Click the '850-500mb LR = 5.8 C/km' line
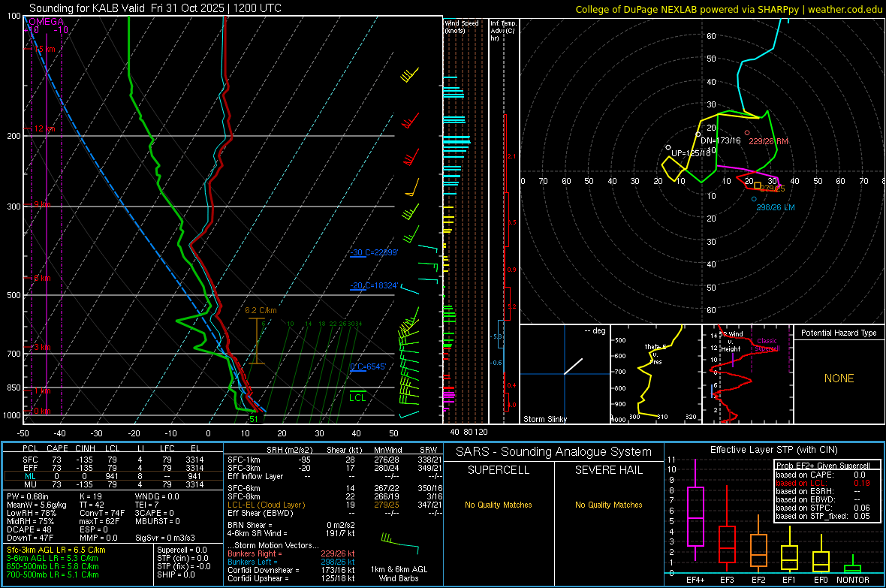The image size is (886, 588). pos(53,566)
